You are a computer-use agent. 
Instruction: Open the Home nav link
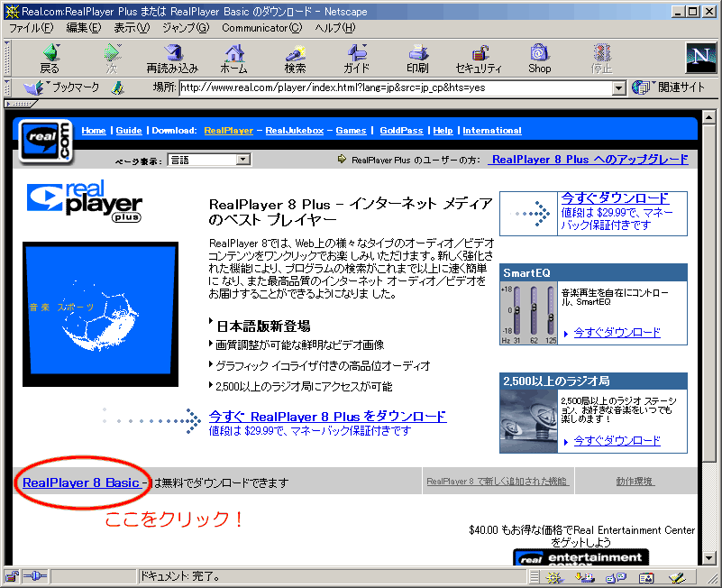[94, 131]
